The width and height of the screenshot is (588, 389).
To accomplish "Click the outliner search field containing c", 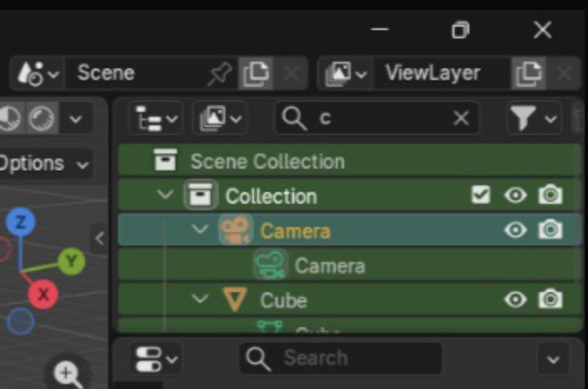I will click(377, 119).
